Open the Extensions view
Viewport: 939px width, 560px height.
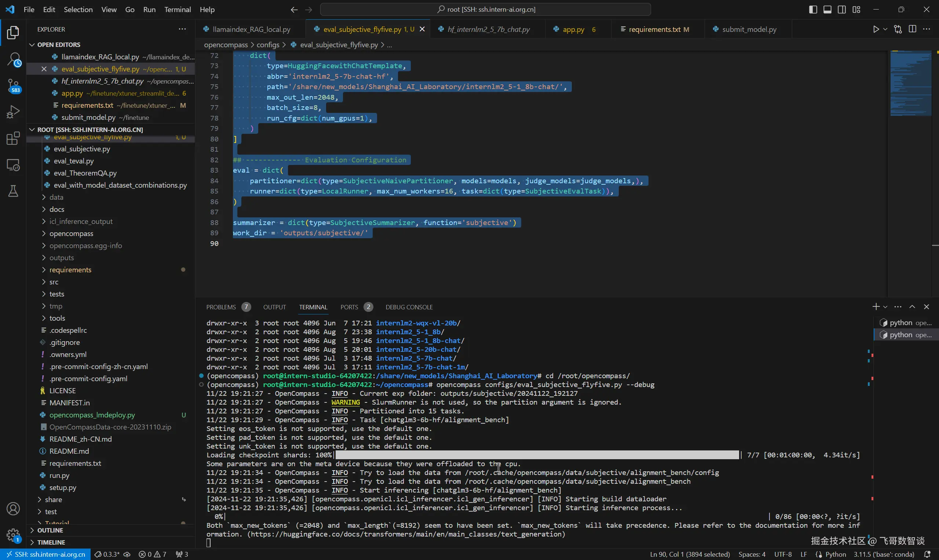pos(13,138)
